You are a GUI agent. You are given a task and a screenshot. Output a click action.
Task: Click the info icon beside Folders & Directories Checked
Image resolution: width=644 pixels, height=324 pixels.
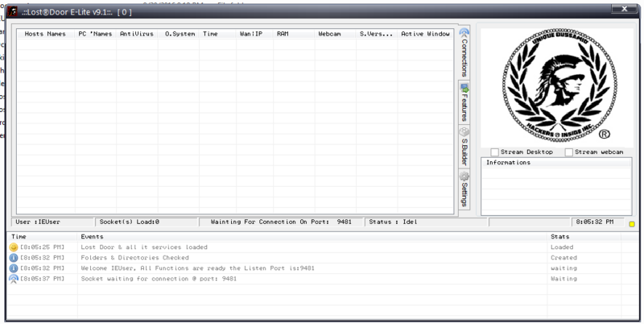click(14, 258)
